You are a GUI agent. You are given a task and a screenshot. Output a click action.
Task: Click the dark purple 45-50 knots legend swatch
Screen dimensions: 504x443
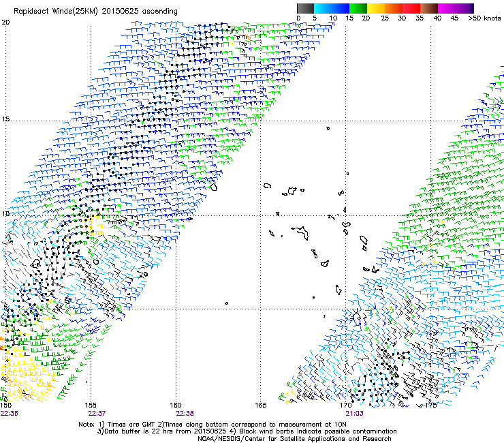pos(464,8)
